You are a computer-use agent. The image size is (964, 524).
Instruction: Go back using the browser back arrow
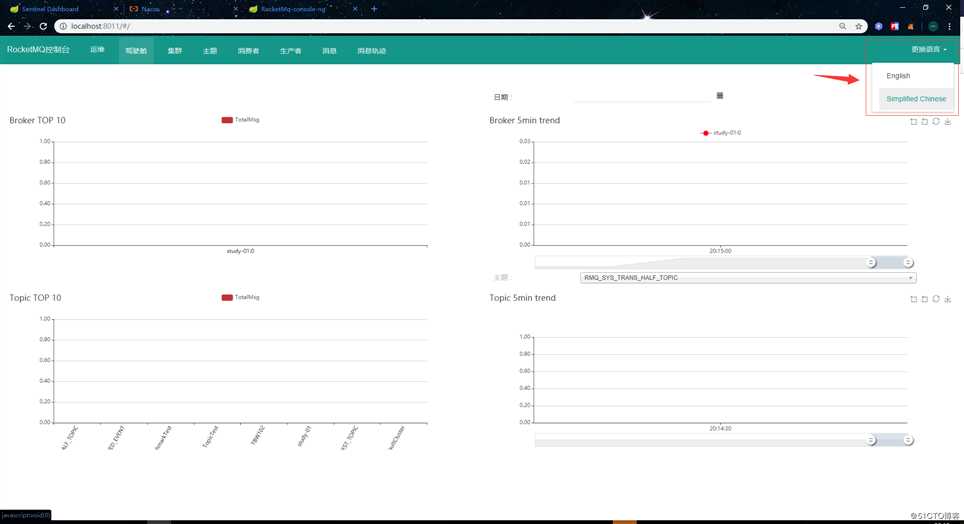11,26
